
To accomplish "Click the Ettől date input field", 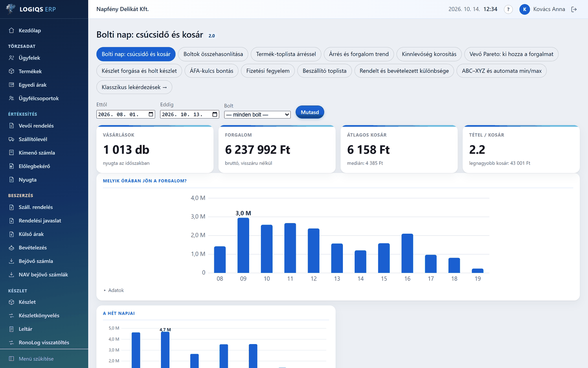I will click(x=126, y=114).
